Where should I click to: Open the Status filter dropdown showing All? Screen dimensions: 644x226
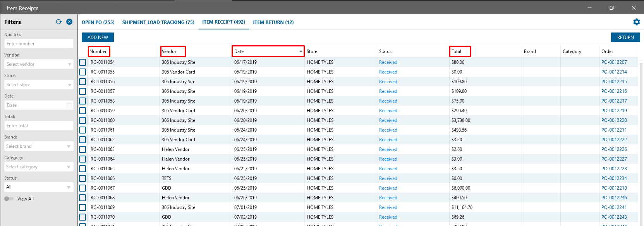tap(39, 187)
